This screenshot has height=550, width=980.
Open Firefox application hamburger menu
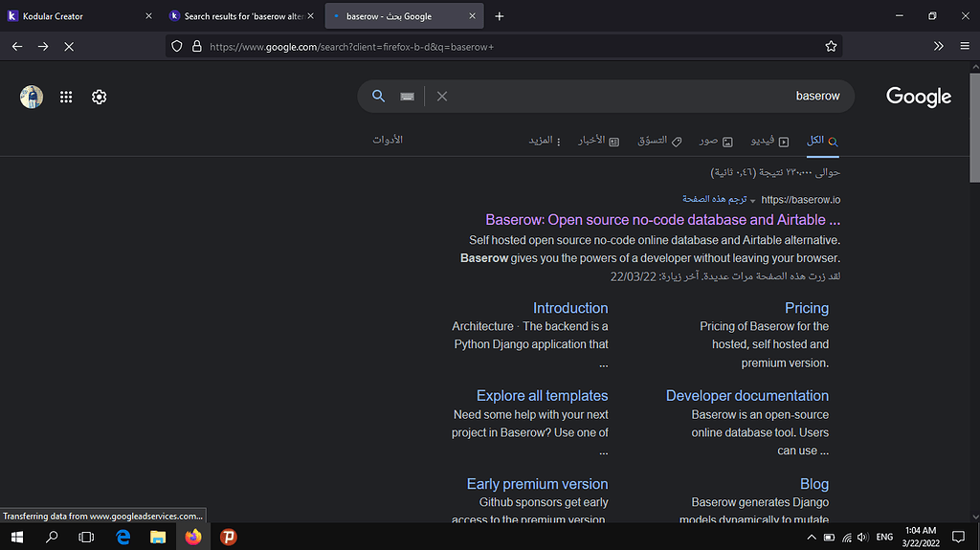click(x=965, y=46)
